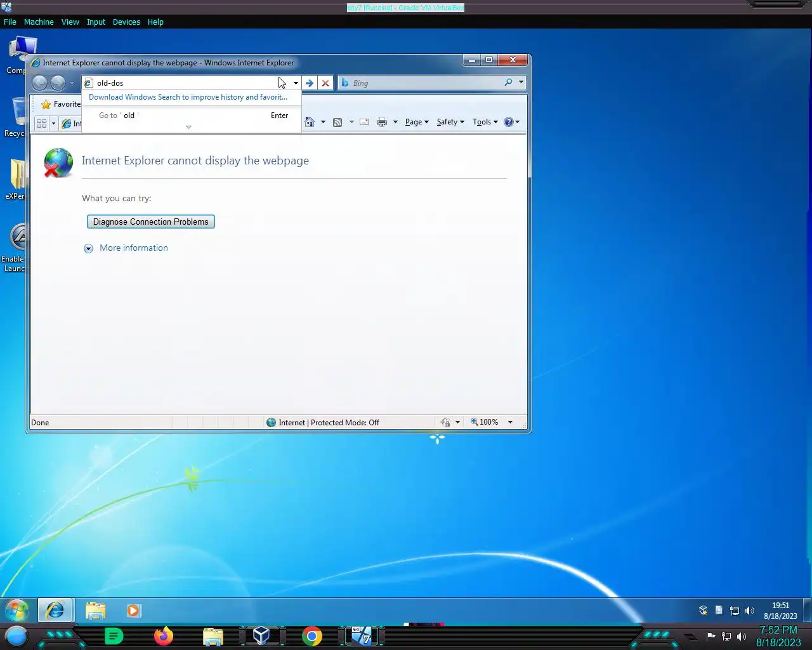Open Windows Media Player from guest taskbar
This screenshot has height=650, width=812.
pyautogui.click(x=133, y=611)
